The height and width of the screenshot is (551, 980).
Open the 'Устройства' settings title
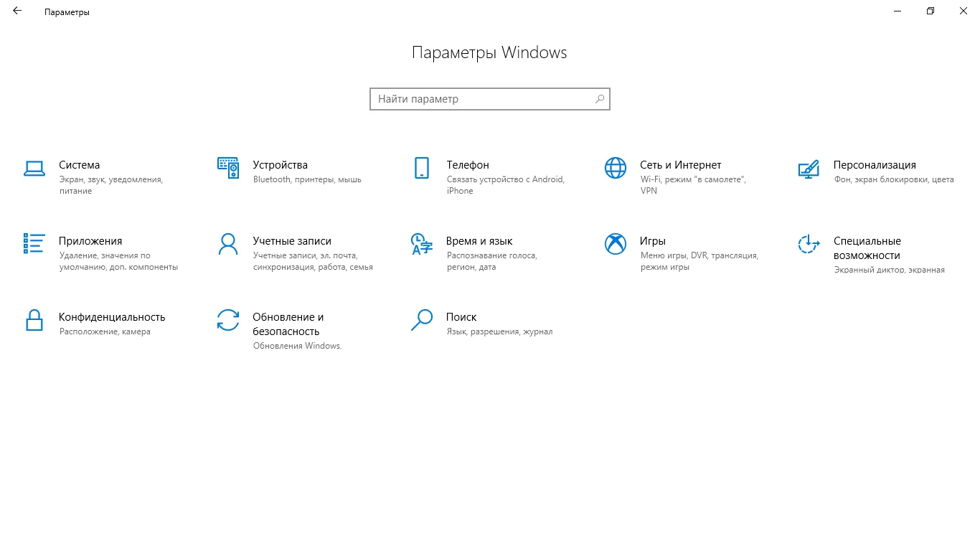pos(280,165)
